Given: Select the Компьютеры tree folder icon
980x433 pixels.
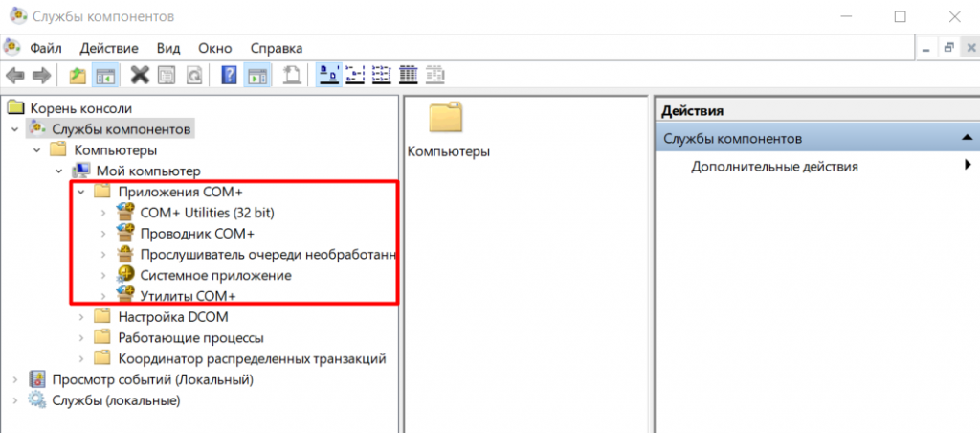Looking at the screenshot, I should (57, 150).
